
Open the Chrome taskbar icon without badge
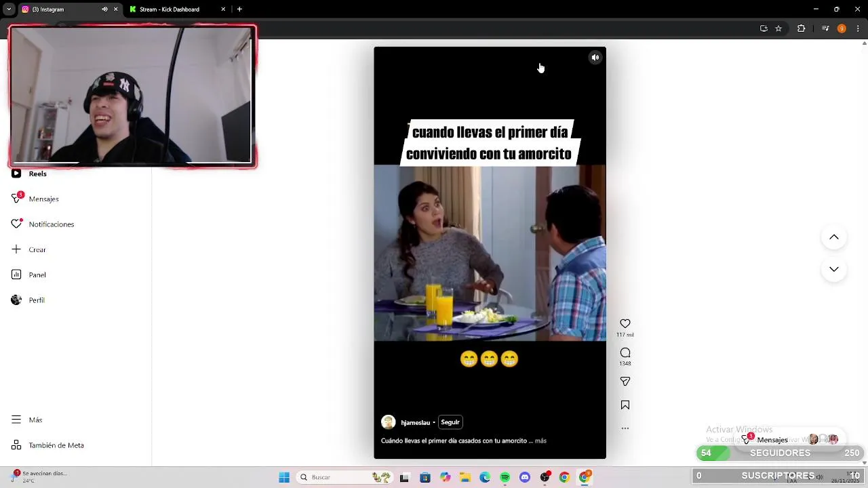564,477
